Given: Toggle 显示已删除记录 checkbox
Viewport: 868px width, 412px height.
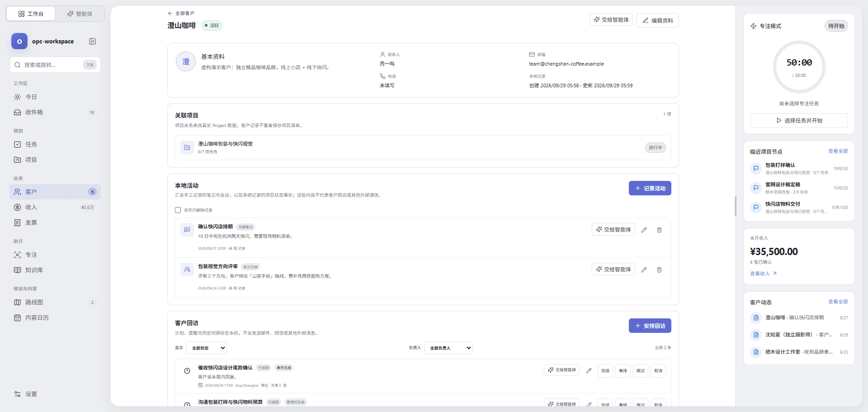Looking at the screenshot, I should (x=178, y=210).
